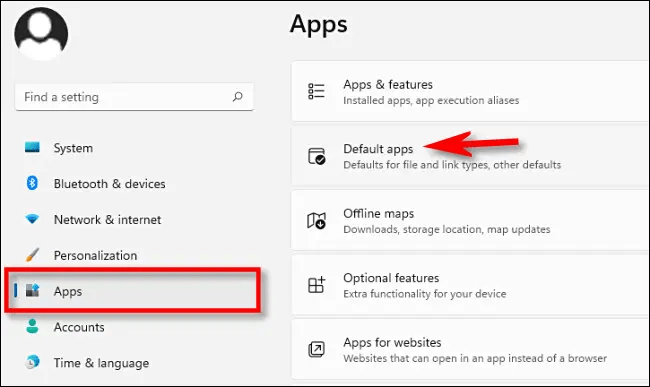Viewport: 650px width, 387px height.
Task: Click the Accounts person icon
Action: tap(32, 327)
